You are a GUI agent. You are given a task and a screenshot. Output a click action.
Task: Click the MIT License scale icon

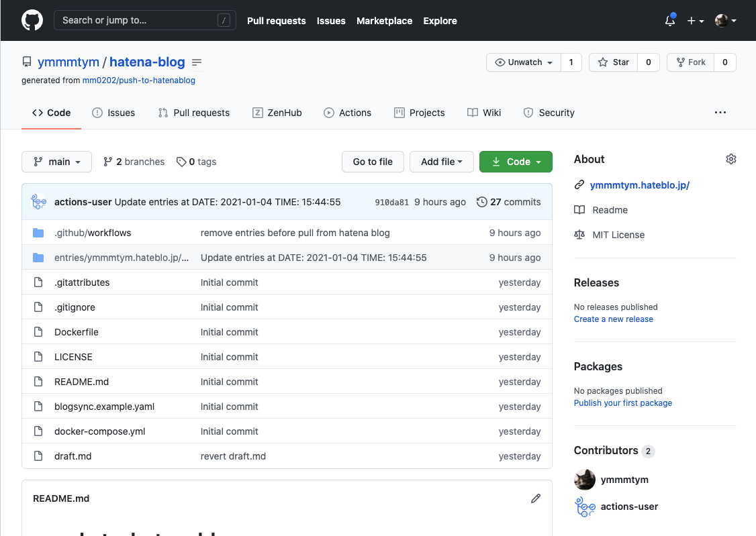(x=579, y=235)
